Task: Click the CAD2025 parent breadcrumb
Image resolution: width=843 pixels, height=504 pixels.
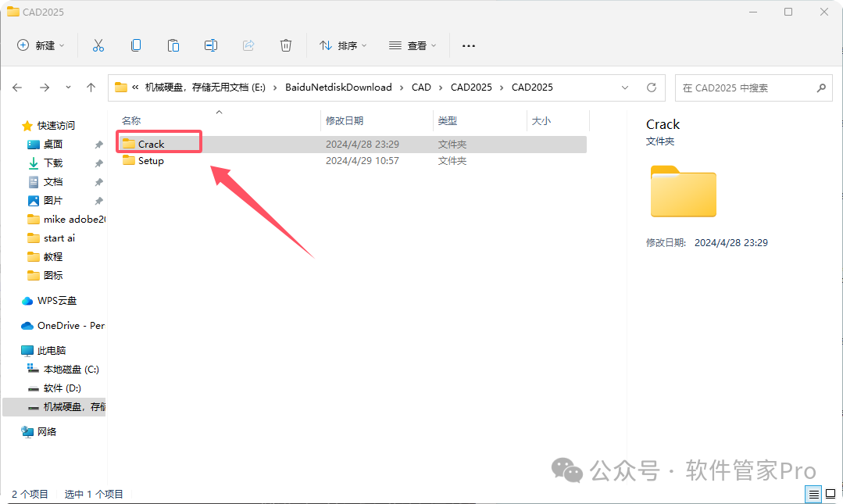Action: point(471,88)
